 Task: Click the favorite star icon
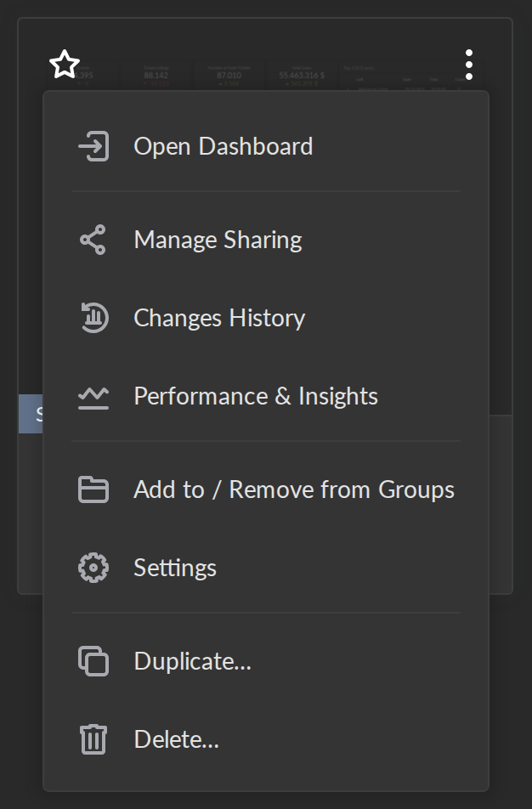point(65,65)
